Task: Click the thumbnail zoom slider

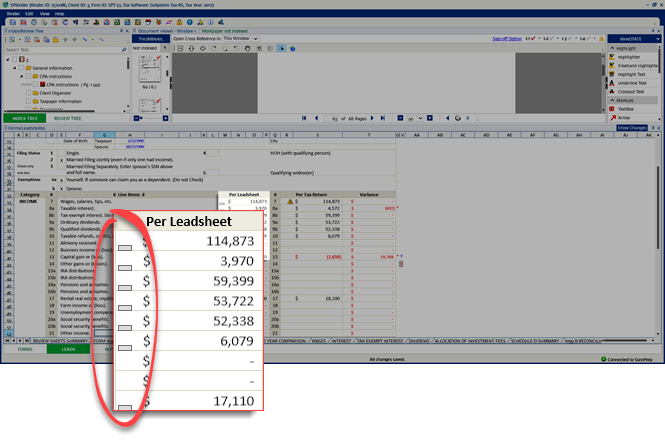Action: (151, 117)
